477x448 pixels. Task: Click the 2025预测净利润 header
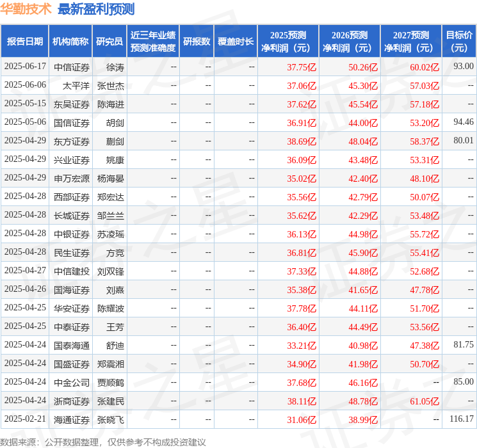pyautogui.click(x=288, y=42)
